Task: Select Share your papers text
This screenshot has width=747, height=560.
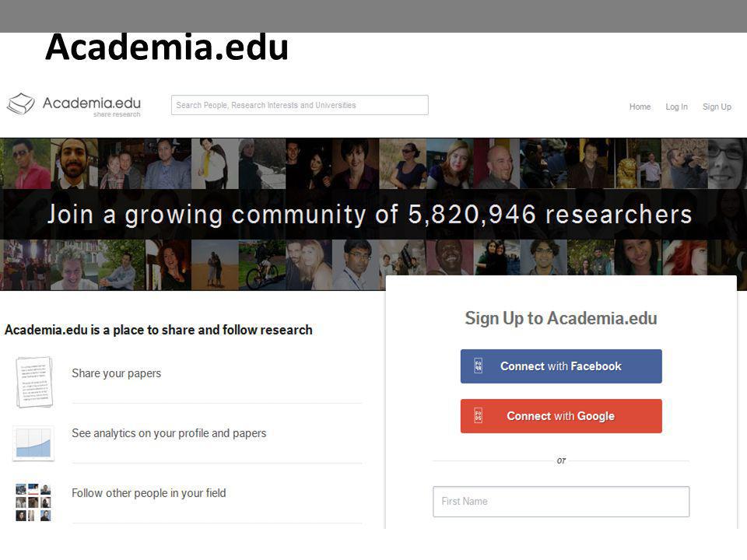Action: (116, 373)
